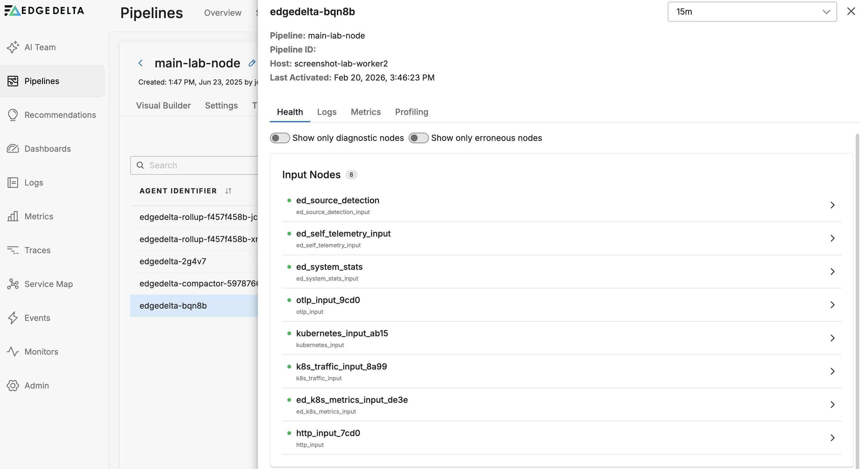The image size is (868, 469).
Task: Expand the ed_source_detection input node
Action: coord(833,205)
